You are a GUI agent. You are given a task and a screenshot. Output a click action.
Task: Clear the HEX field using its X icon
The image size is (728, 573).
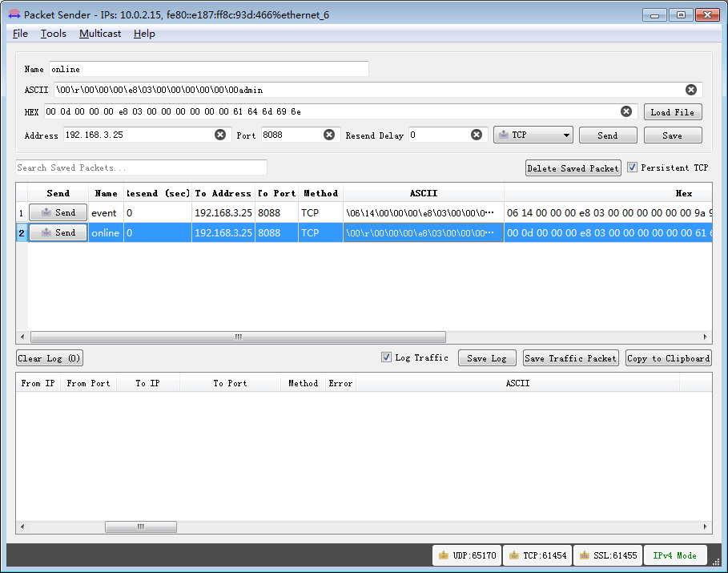click(x=626, y=111)
